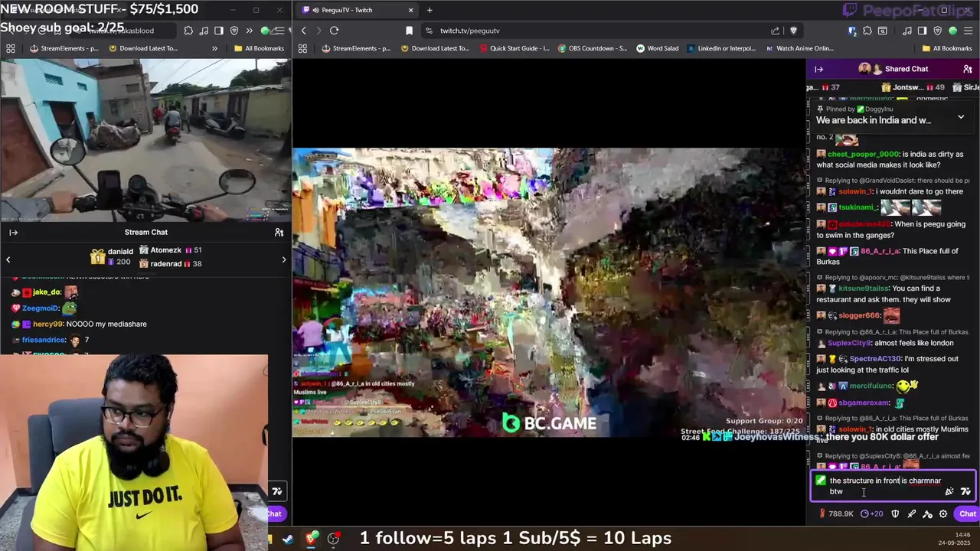This screenshot has width=980, height=551.
Task: Open the 7TV emote menu in Shared Chat
Action: 965,491
